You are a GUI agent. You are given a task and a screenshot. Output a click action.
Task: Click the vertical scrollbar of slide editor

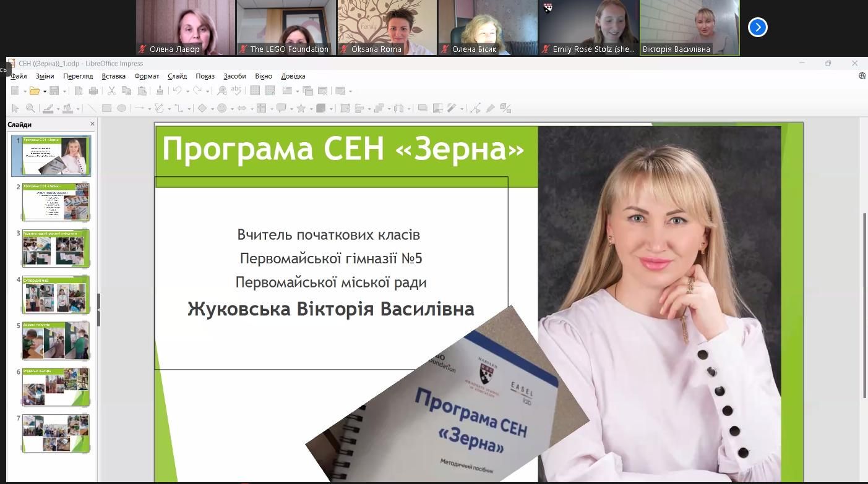click(x=865, y=305)
